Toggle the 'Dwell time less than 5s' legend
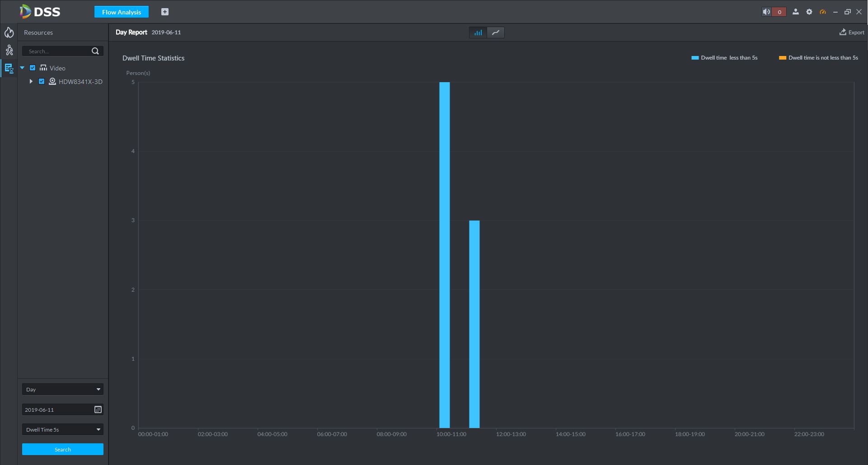868x465 pixels. click(x=724, y=58)
